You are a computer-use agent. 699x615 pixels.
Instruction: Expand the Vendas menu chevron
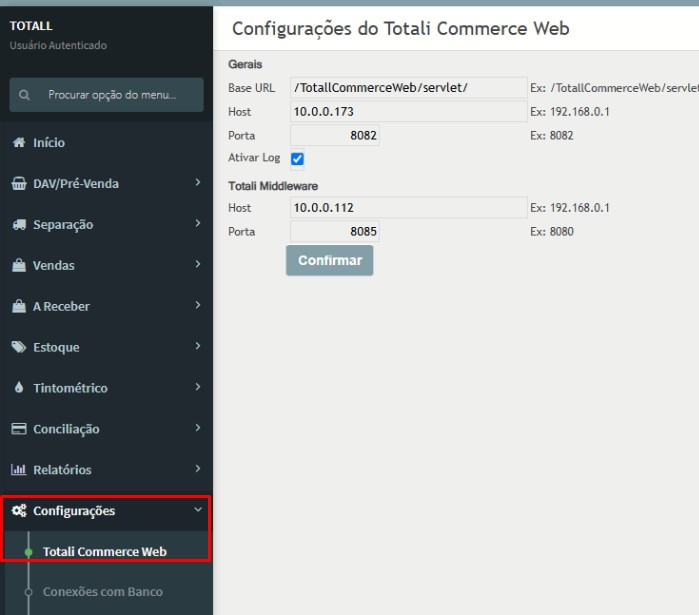198,264
